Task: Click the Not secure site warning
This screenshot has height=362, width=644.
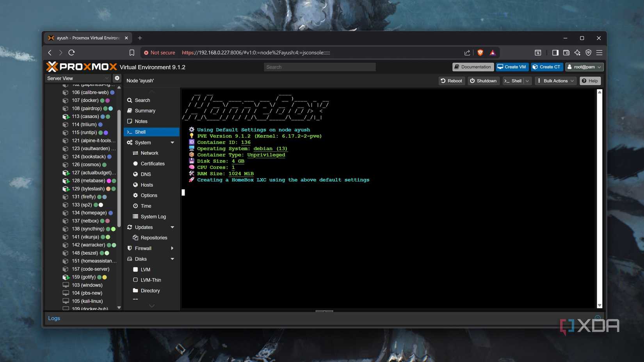Action: pos(159,53)
